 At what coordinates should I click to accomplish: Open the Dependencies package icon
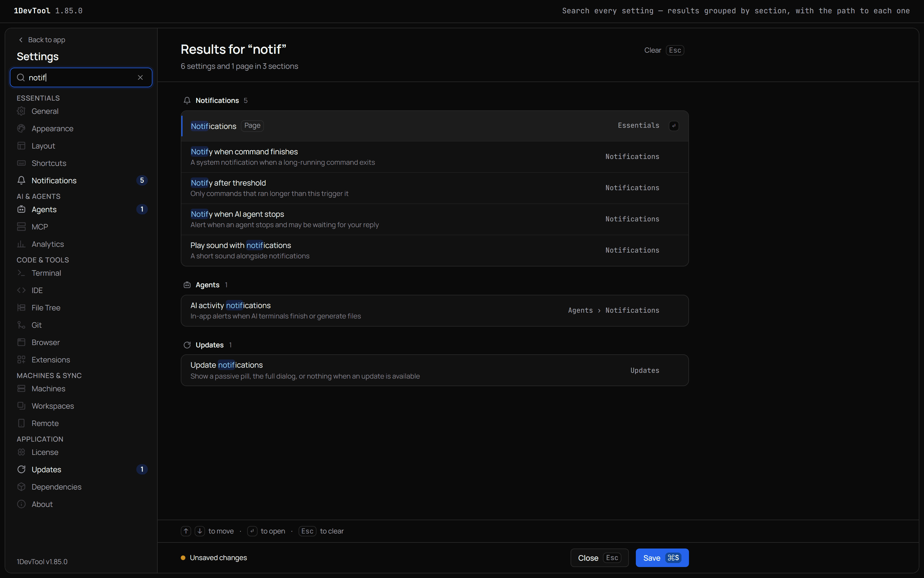coord(21,487)
